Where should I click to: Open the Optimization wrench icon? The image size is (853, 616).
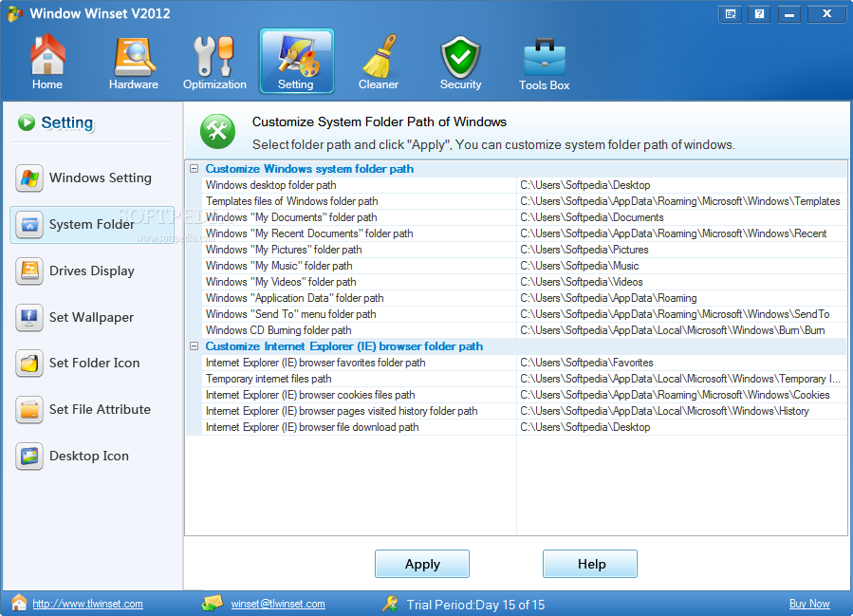[214, 56]
